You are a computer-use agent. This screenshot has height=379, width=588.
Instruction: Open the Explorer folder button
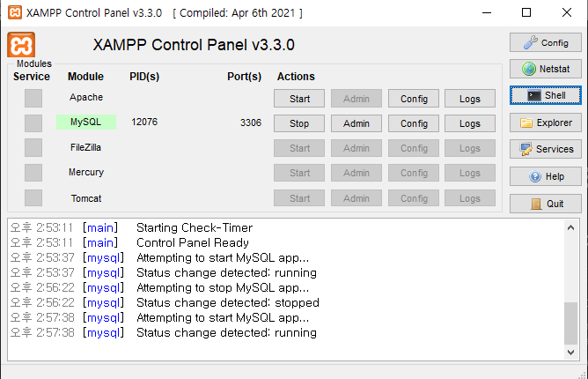click(x=545, y=123)
